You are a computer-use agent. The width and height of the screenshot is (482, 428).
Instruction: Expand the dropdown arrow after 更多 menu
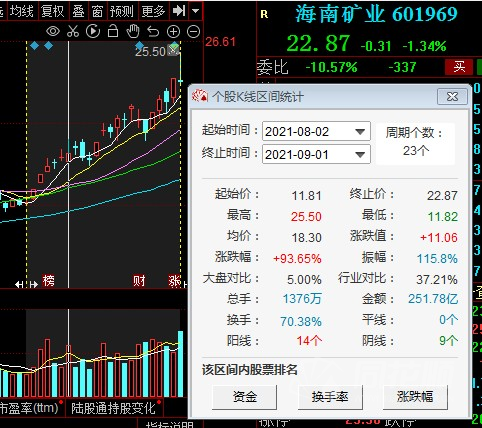196,11
